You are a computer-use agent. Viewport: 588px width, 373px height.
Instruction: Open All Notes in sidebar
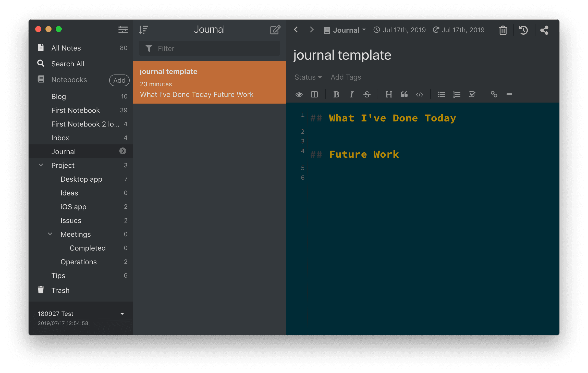click(x=66, y=48)
